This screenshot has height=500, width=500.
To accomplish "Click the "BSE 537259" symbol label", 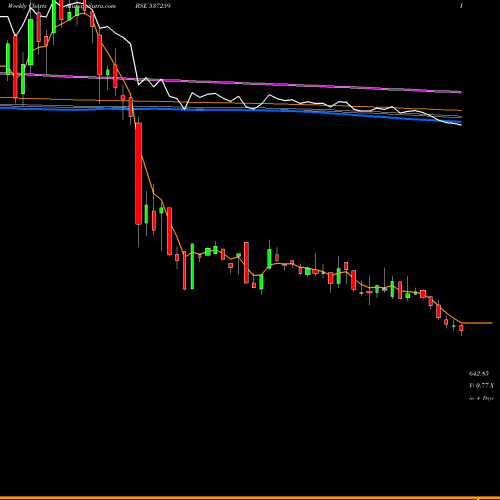I will [x=153, y=6].
